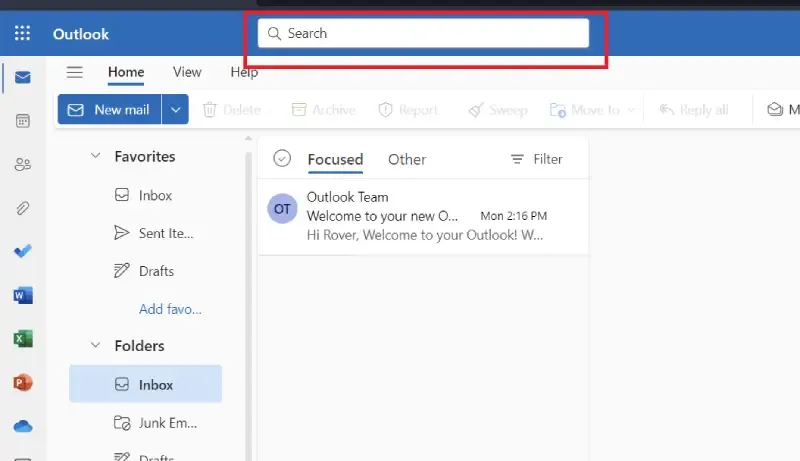Open the Filter menu
This screenshot has width=800, height=461.
[537, 159]
